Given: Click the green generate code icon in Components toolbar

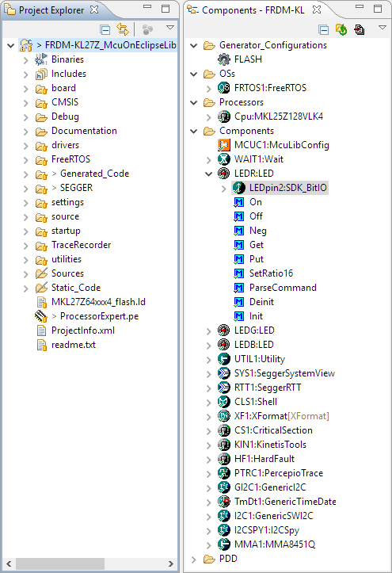Looking at the screenshot, I should pyautogui.click(x=341, y=29).
